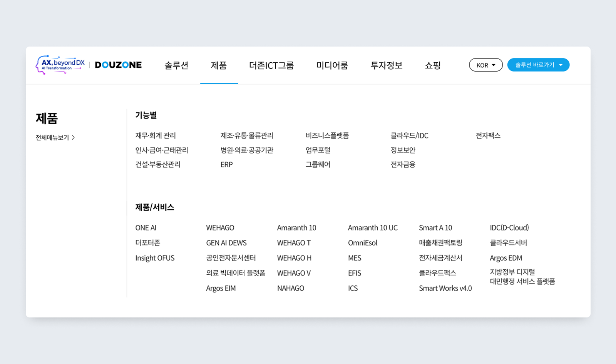
Task: Open Amaranth 10 product page
Action: [296, 227]
